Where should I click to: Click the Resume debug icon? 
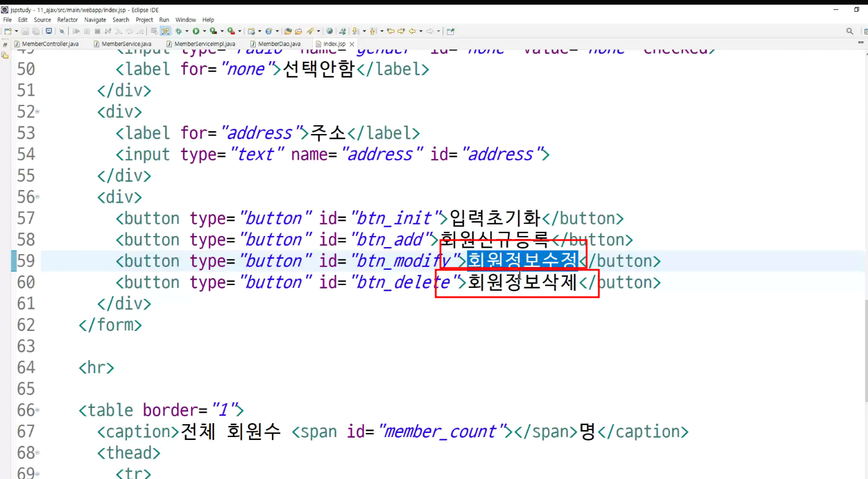pyautogui.click(x=76, y=31)
